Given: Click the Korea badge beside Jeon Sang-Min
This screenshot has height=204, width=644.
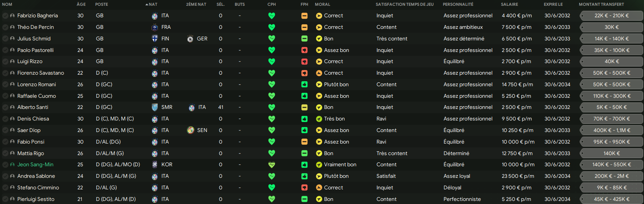Looking at the screenshot, I should [x=155, y=165].
